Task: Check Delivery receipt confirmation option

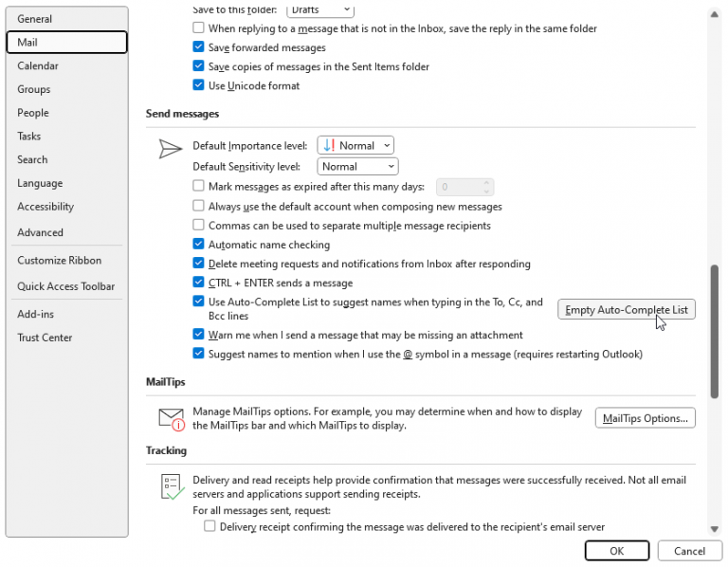Action: coord(209,526)
